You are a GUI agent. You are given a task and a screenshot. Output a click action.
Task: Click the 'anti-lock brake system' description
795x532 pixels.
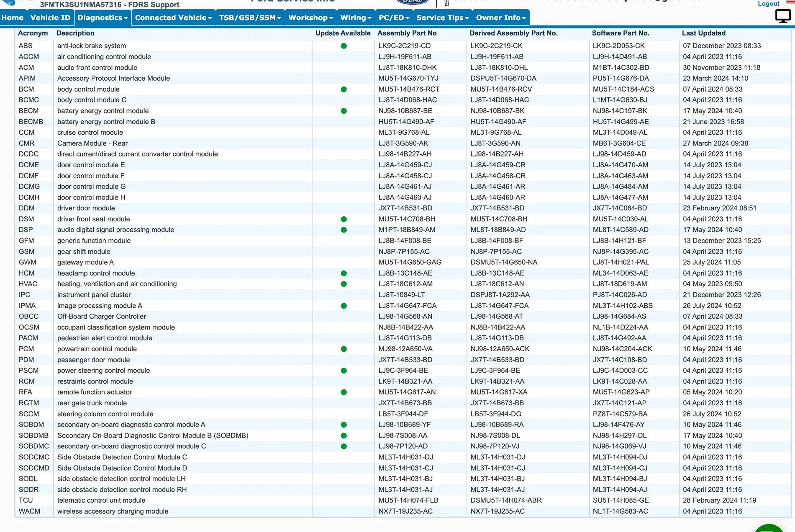coord(92,46)
